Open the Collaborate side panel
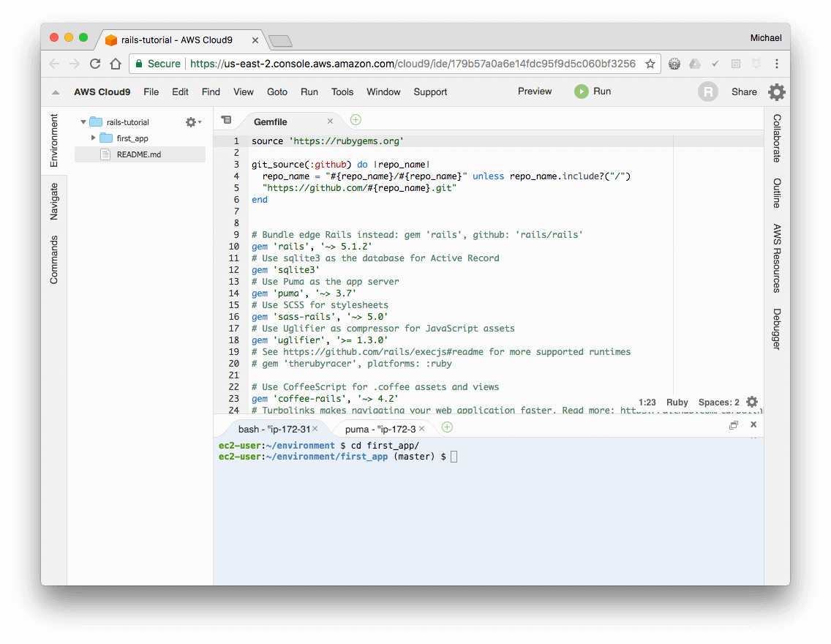Screen dimensions: 831x644 click(x=776, y=138)
